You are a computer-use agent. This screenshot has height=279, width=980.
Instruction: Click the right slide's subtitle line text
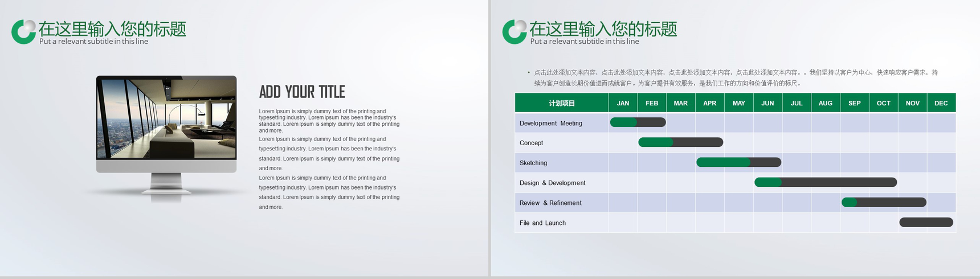tap(584, 42)
